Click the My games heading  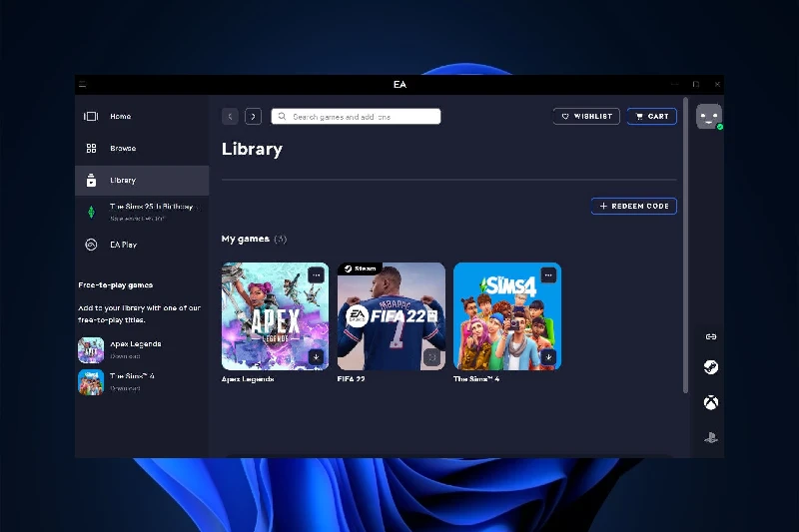246,239
